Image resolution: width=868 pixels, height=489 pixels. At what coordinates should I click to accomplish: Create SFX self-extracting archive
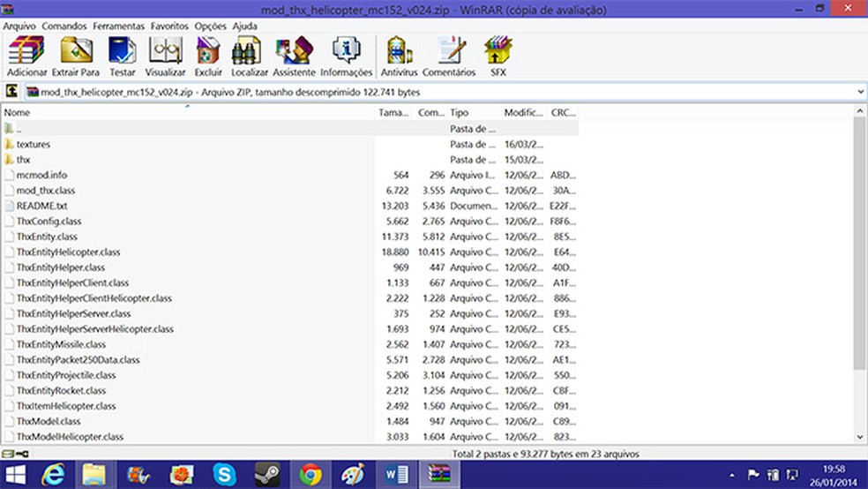(498, 56)
